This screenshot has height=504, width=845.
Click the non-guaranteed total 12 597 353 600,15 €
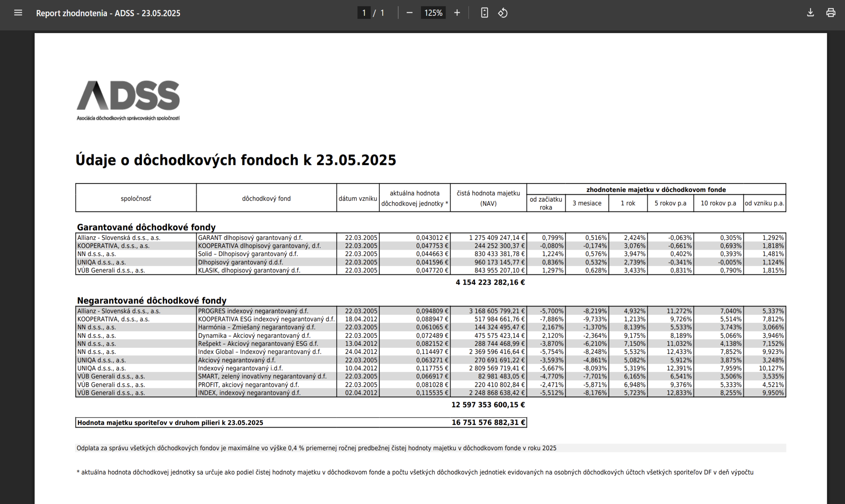(x=488, y=405)
